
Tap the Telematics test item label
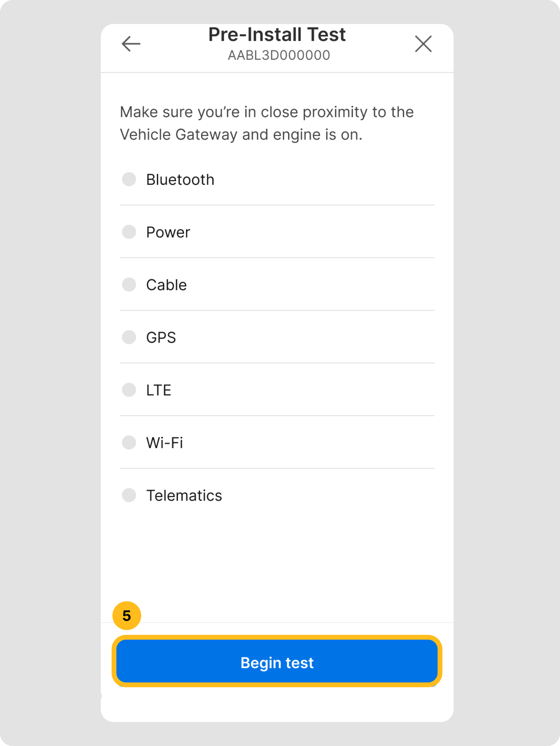(x=184, y=495)
